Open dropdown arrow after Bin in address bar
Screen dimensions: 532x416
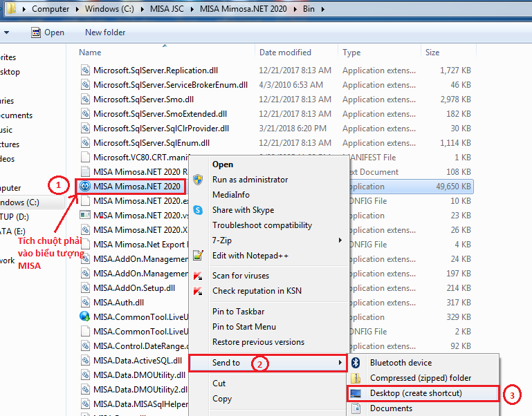point(322,9)
